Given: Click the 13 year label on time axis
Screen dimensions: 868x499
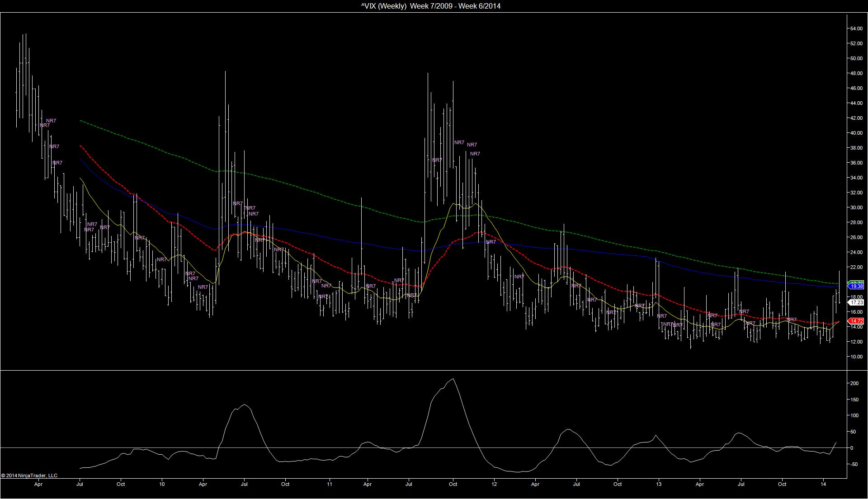Looking at the screenshot, I should 659,484.
